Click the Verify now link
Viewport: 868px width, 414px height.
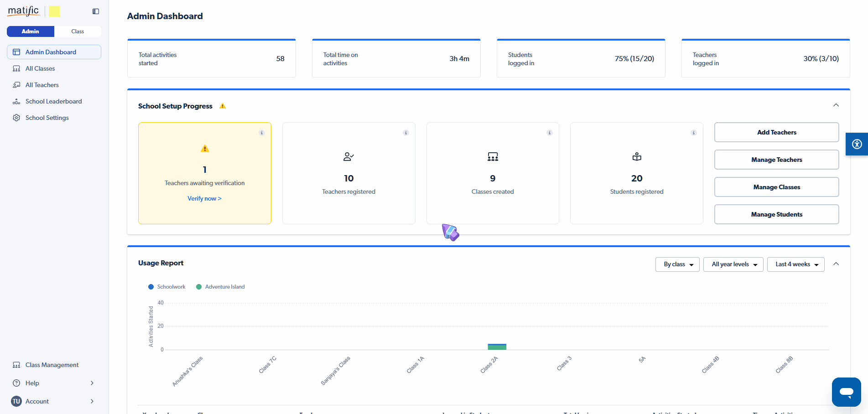click(x=204, y=198)
